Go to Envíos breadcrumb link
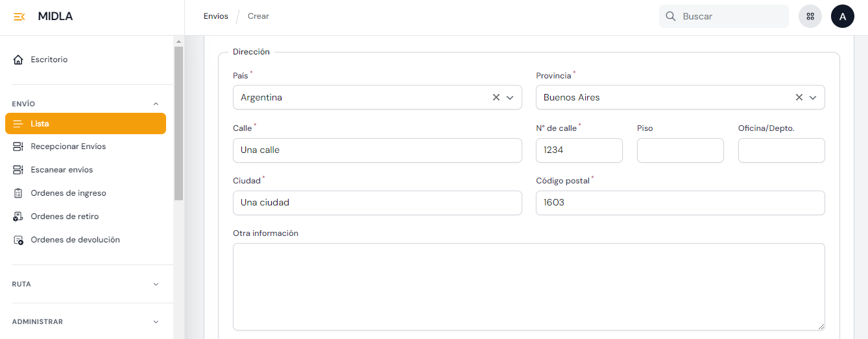The image size is (868, 339). pos(216,16)
